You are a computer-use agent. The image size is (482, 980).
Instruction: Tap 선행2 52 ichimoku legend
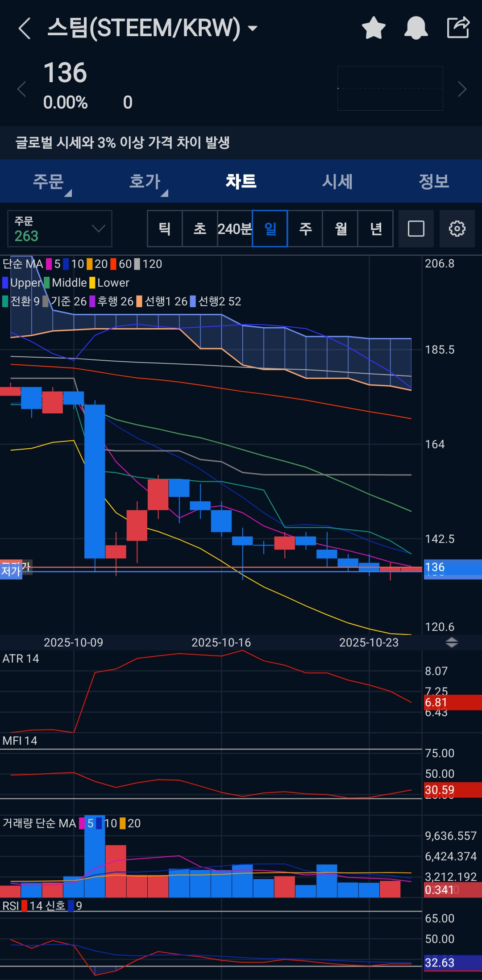point(216,301)
